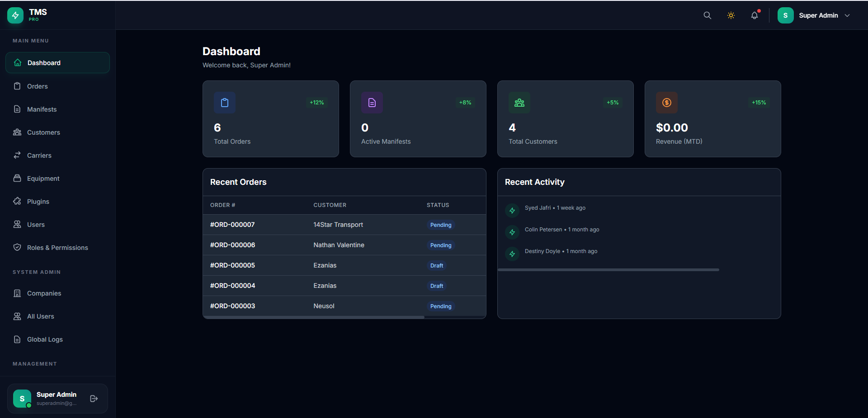Click the Total Customers people card icon
Viewport: 868px width, 418px height.
[x=519, y=103]
